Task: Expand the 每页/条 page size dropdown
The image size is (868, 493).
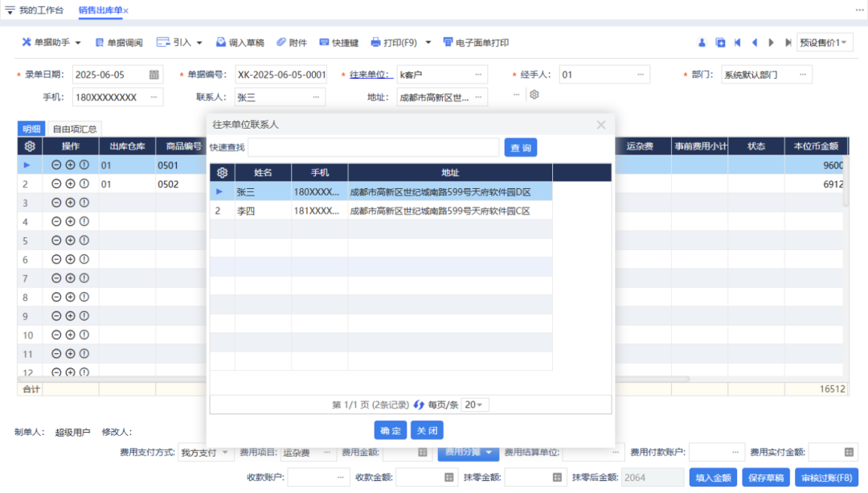Action: [475, 405]
